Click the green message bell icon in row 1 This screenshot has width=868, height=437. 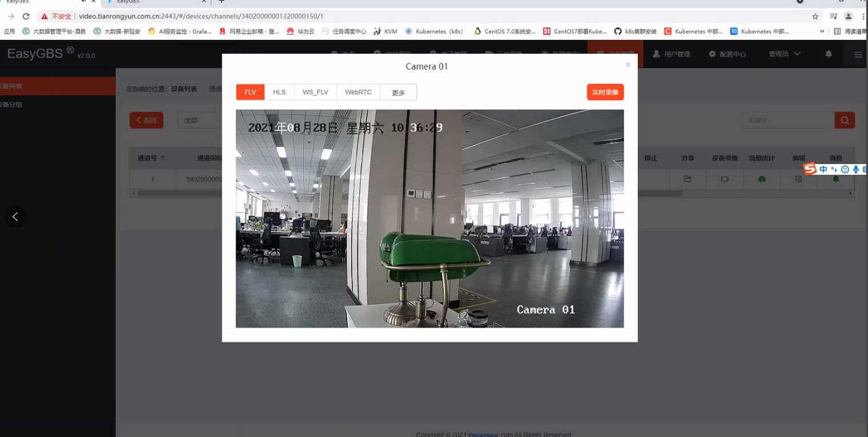click(x=835, y=179)
